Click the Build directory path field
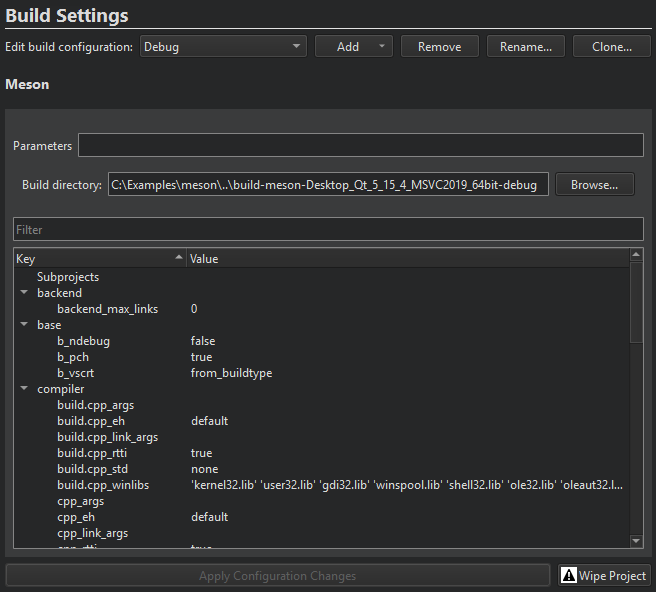The image size is (656, 592). point(327,185)
